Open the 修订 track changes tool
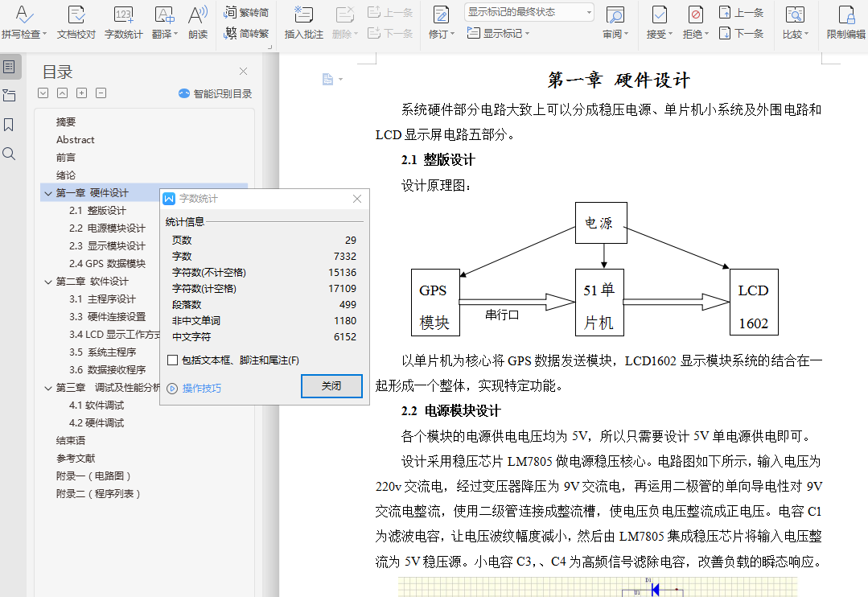868x597 pixels. pyautogui.click(x=441, y=23)
